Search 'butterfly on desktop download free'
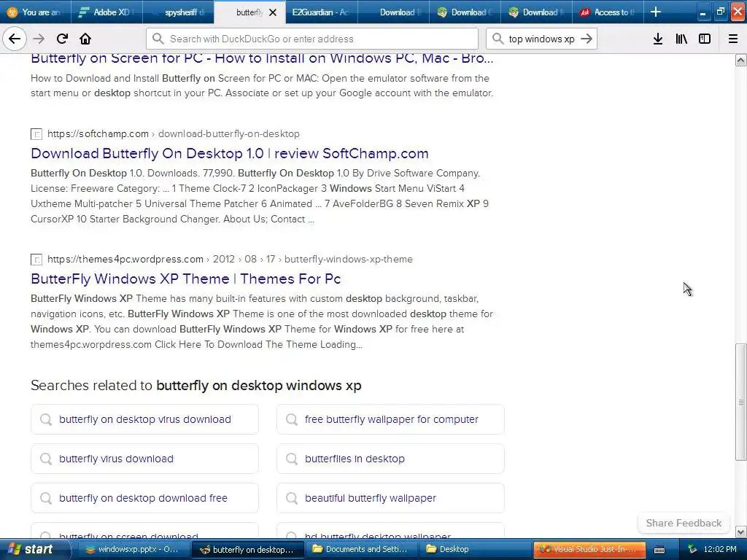This screenshot has width=747, height=560. click(145, 498)
